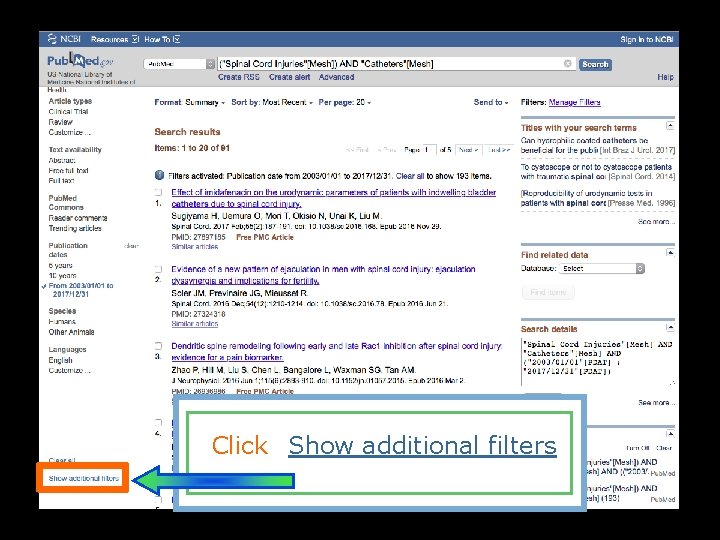Filter by Review article type
This screenshot has height=540, width=720.
click(x=61, y=122)
